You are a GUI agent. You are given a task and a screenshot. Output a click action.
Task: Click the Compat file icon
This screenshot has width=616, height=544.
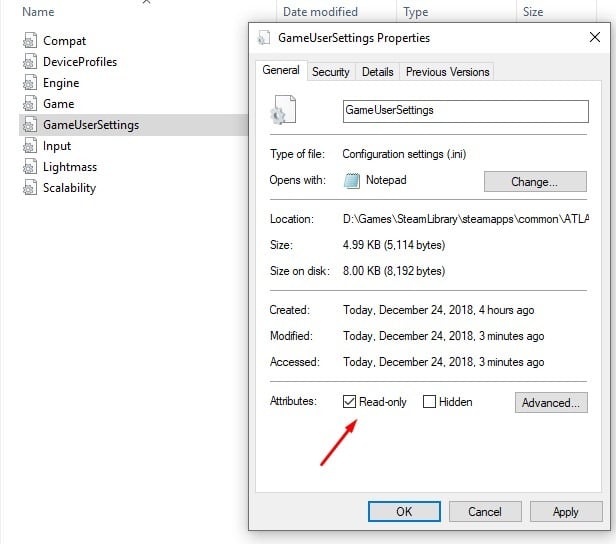(28, 41)
